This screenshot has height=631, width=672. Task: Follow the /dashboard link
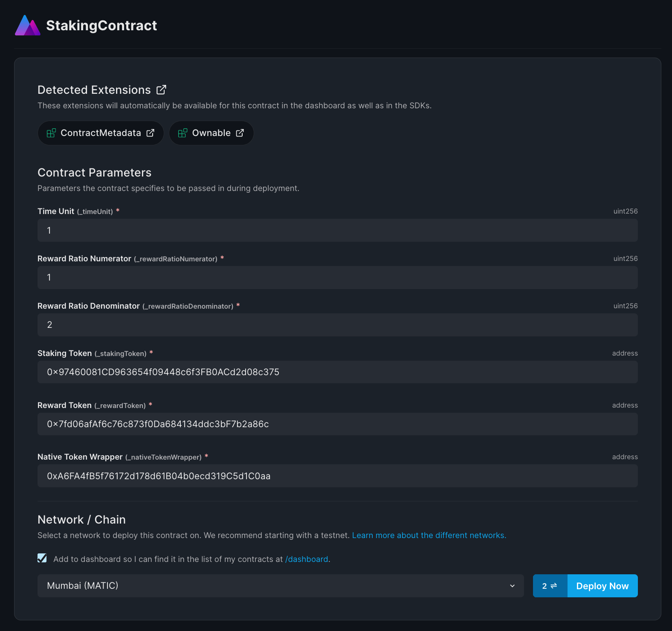[x=307, y=559]
